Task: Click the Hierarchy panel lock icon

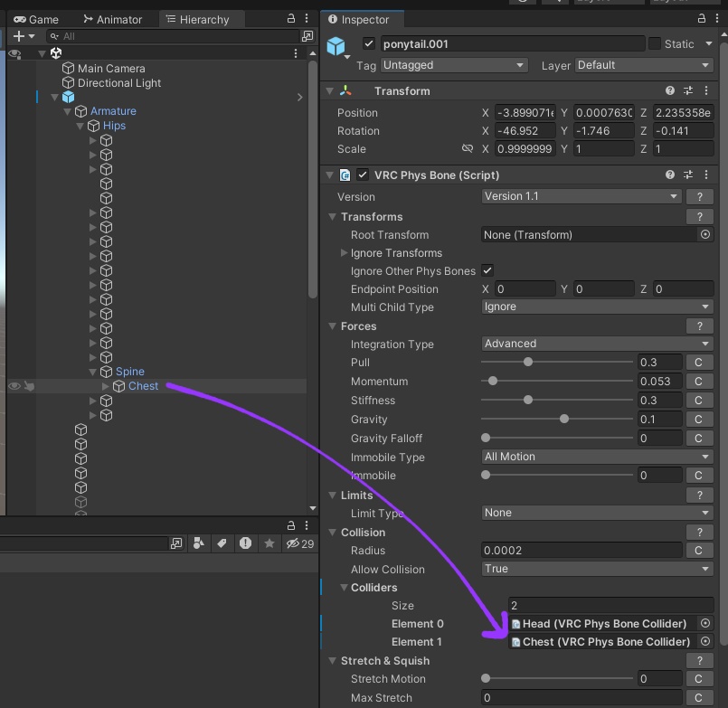Action: click(291, 19)
